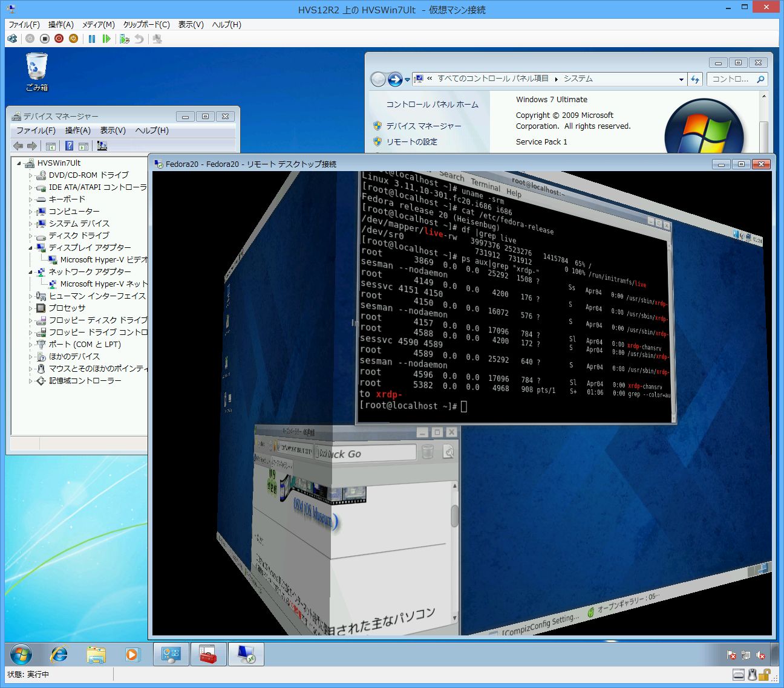
Task: Expand コンピューター node
Action: [30, 212]
